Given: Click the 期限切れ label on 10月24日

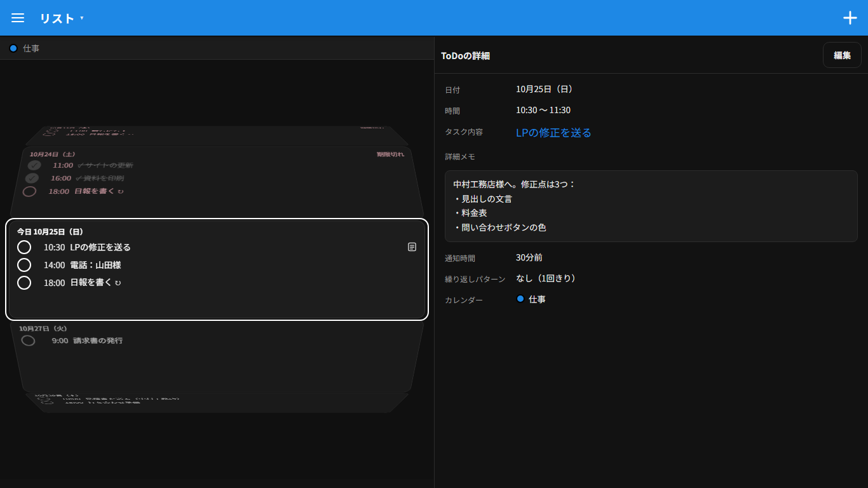Looking at the screenshot, I should [390, 154].
